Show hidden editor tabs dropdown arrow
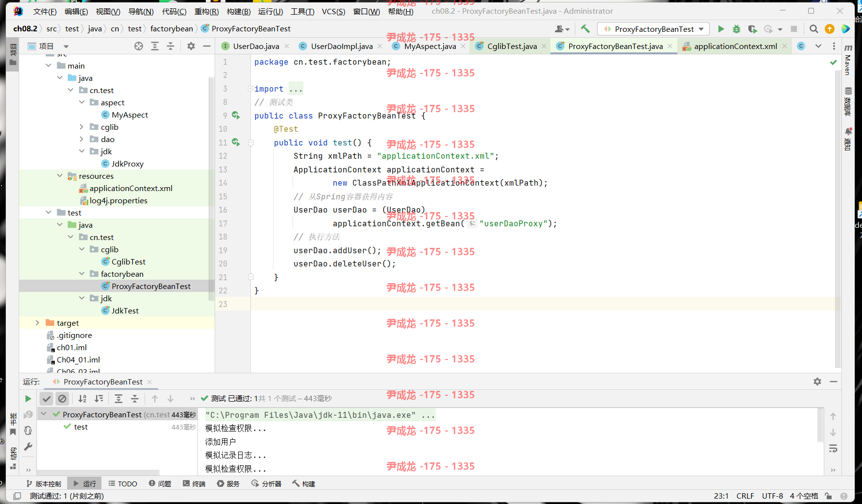 [x=818, y=46]
